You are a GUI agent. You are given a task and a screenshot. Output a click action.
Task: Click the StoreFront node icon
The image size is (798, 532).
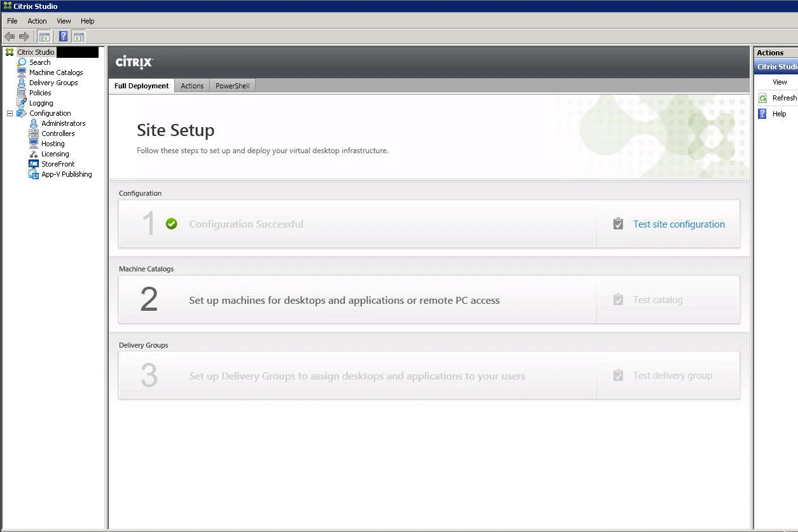[x=34, y=164]
